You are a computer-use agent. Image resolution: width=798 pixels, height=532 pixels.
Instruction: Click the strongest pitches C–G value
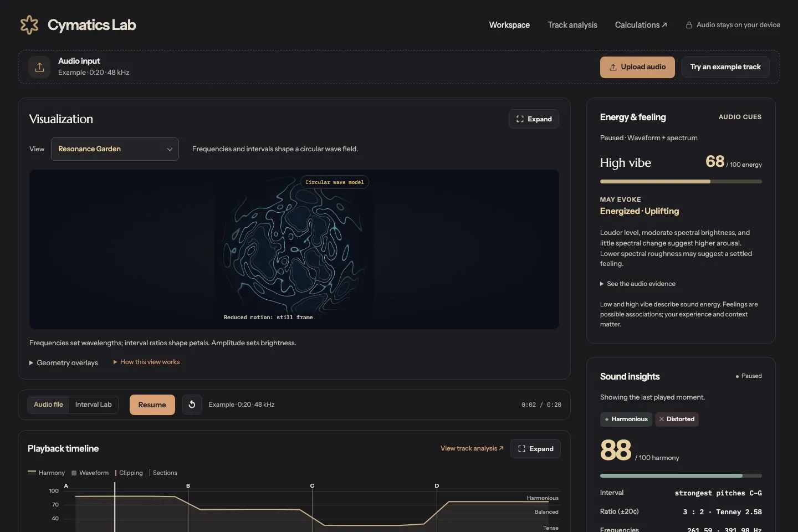click(x=718, y=493)
